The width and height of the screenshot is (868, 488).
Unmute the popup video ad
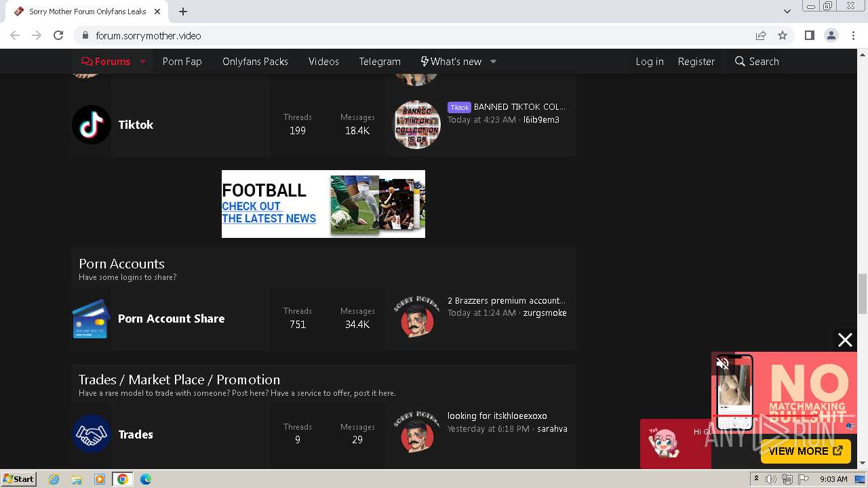pyautogui.click(x=723, y=364)
